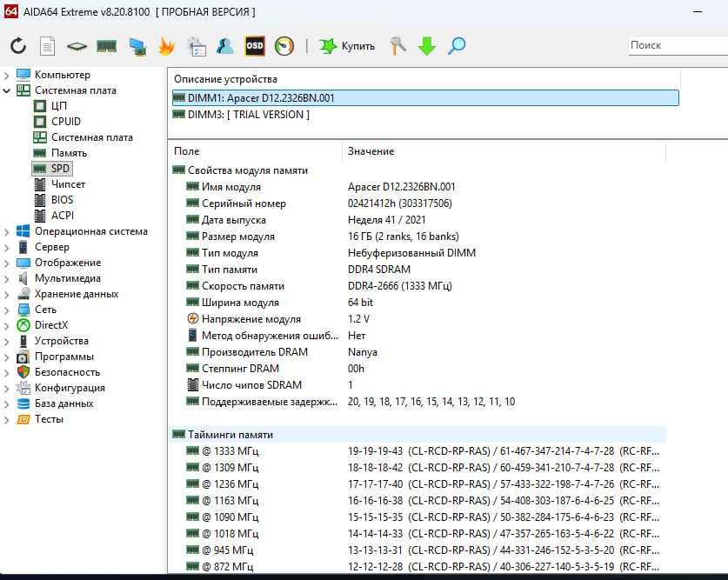Viewport: 728px width, 580px height.
Task: Select Безопасность in the tree
Action: (x=67, y=372)
